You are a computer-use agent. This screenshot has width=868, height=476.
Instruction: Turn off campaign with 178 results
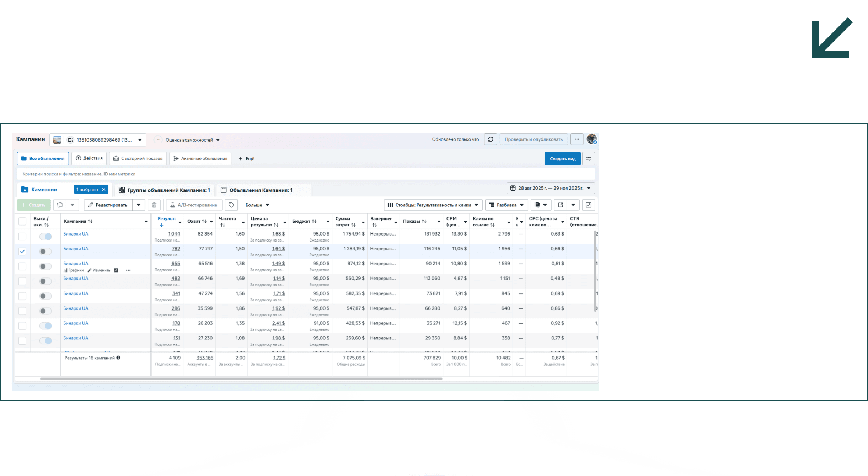pyautogui.click(x=45, y=326)
